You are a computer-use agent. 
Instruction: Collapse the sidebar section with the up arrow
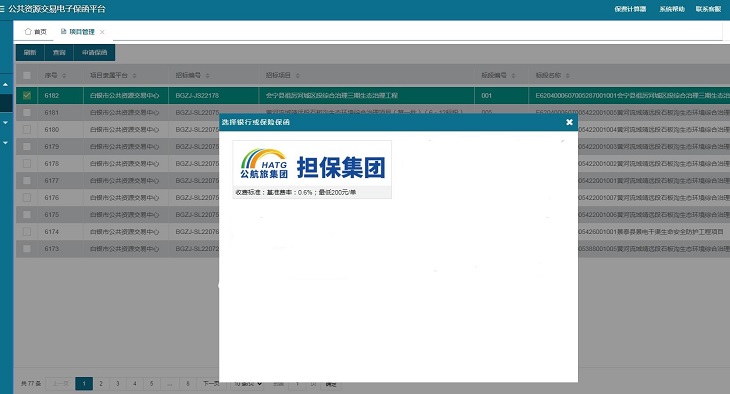6,84
